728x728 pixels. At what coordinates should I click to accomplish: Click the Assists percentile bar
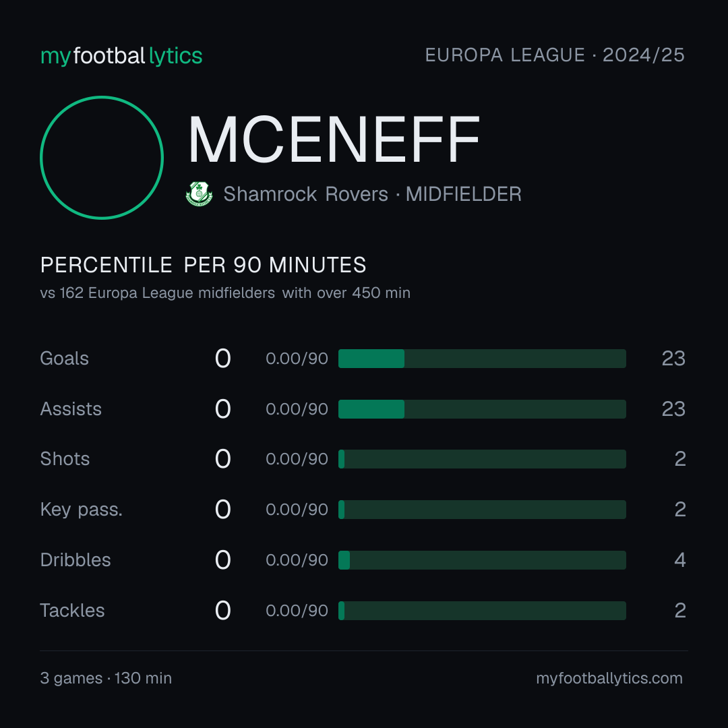482,409
